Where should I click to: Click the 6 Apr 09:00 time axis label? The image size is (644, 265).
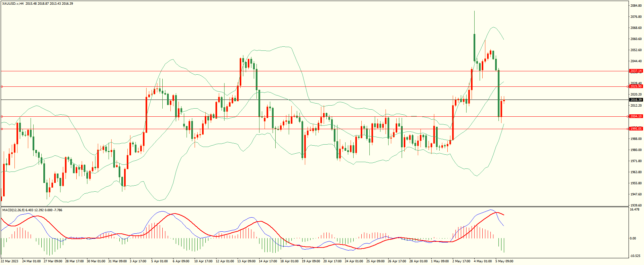[181, 261]
